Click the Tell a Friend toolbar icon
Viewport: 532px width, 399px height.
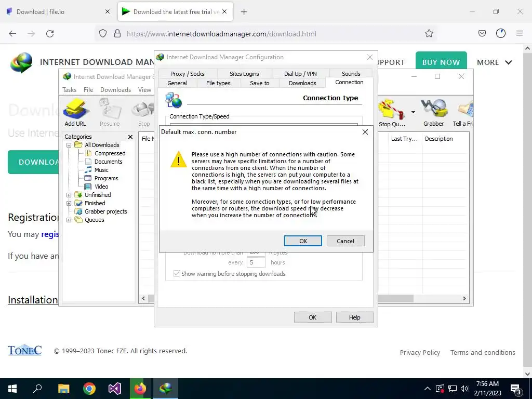(463, 113)
